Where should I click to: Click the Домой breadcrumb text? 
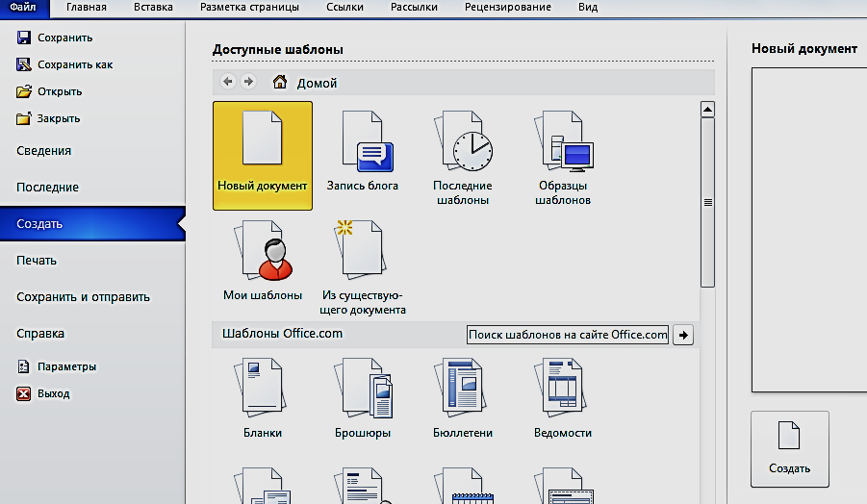tap(317, 83)
